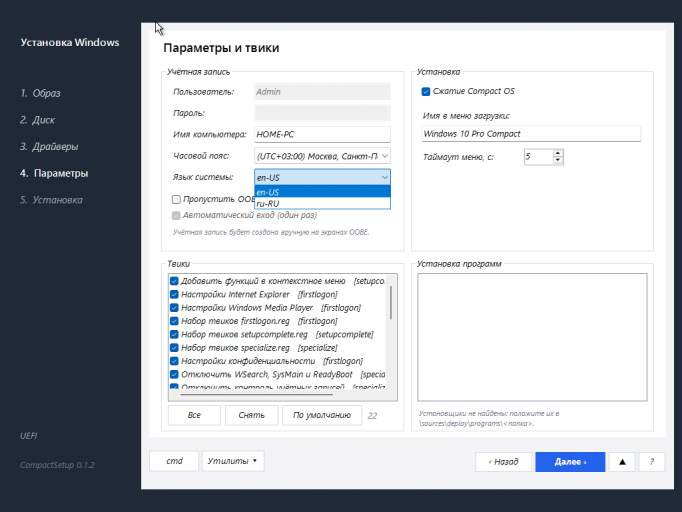Viewport: 682px width, 512px height.
Task: Click the tweaks list horizontal scrollbar
Action: (257, 395)
